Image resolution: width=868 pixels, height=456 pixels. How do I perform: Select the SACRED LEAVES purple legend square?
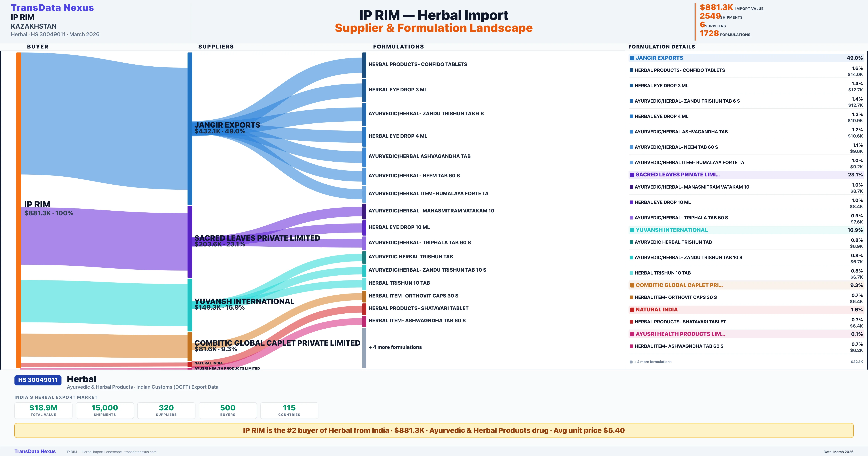click(x=632, y=175)
